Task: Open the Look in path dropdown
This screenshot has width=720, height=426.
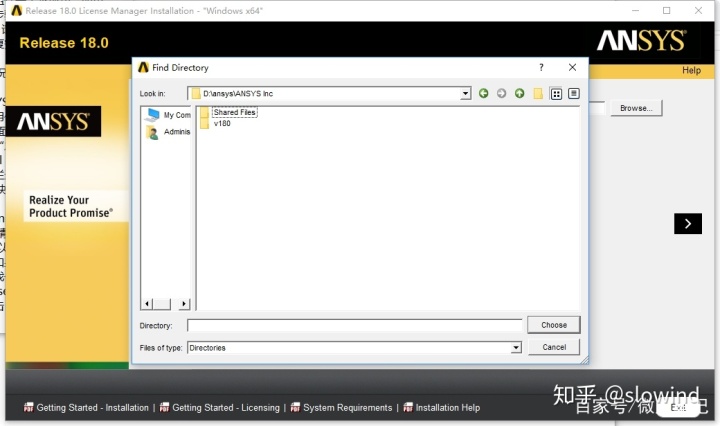Action: tap(466, 94)
